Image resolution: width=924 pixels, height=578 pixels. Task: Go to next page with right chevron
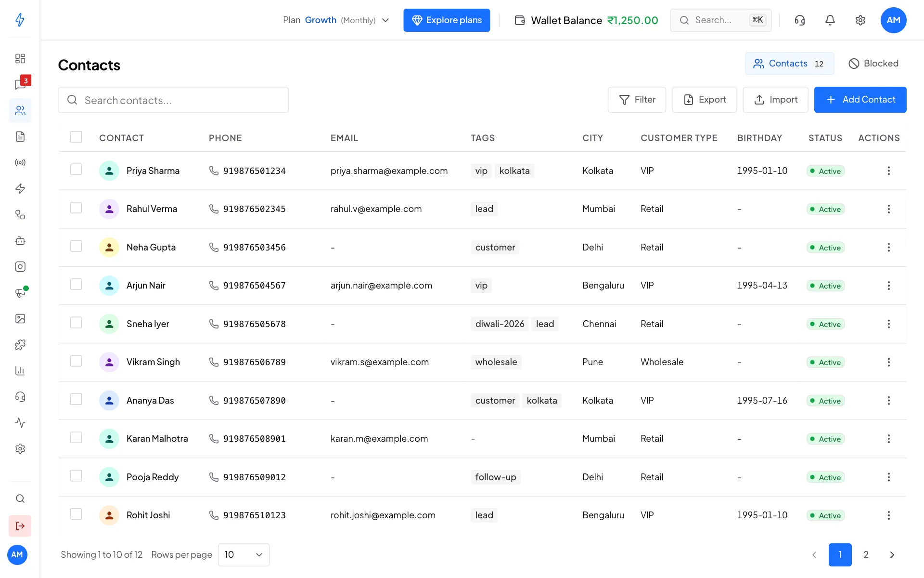click(892, 555)
